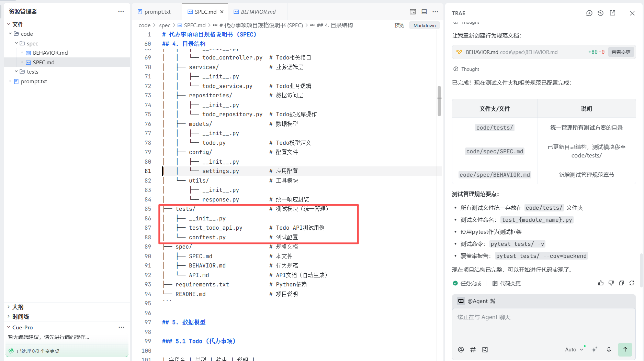Click 任务完成 status label
Viewport: 644px width, 361px height.
471,283
